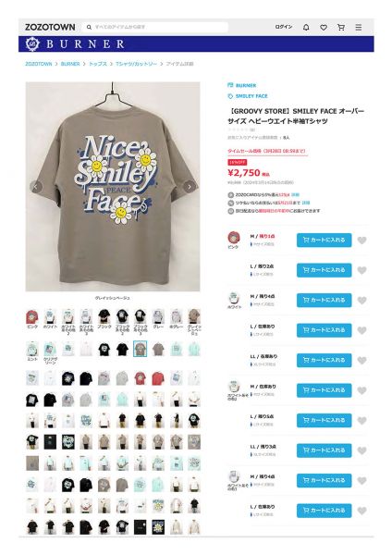The height and width of the screenshot is (555, 392).
Task: Show next product image with right arrow
Action: tap(190, 187)
